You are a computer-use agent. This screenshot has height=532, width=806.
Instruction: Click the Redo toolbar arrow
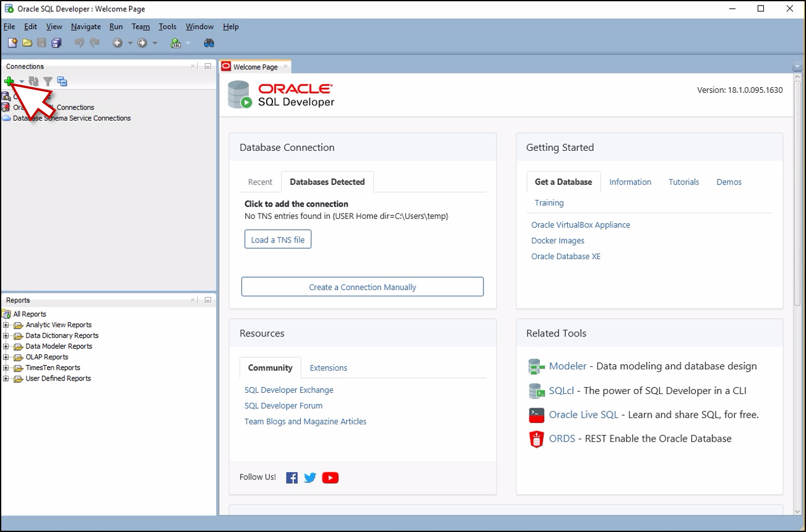click(x=94, y=43)
